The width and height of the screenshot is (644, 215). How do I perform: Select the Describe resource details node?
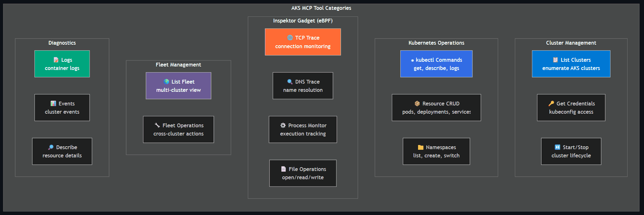[62, 151]
